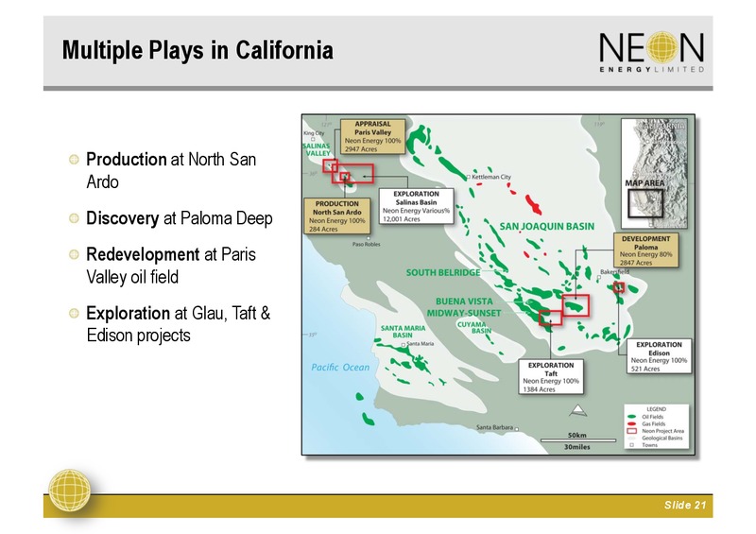Click the Production North San Ardo callout box
This screenshot has width=756, height=534.
337,216
